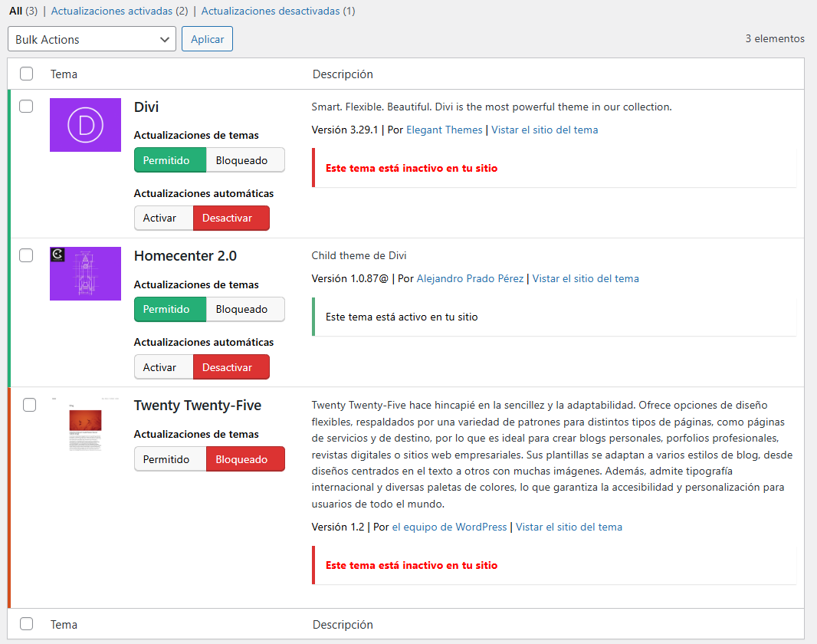Set Twenty Twenty-Five updates to Bloqueado
The width and height of the screenshot is (817, 644).
pos(245,459)
